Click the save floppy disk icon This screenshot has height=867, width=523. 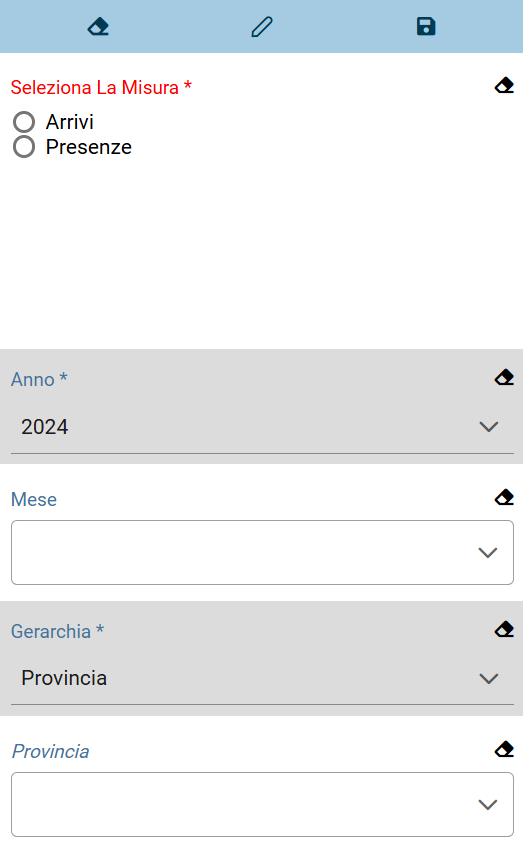pos(426,27)
